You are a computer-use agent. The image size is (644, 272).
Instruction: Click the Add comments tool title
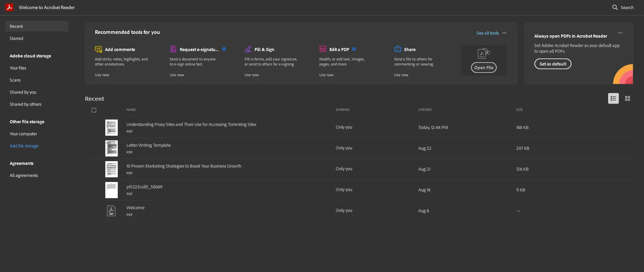pyautogui.click(x=120, y=49)
